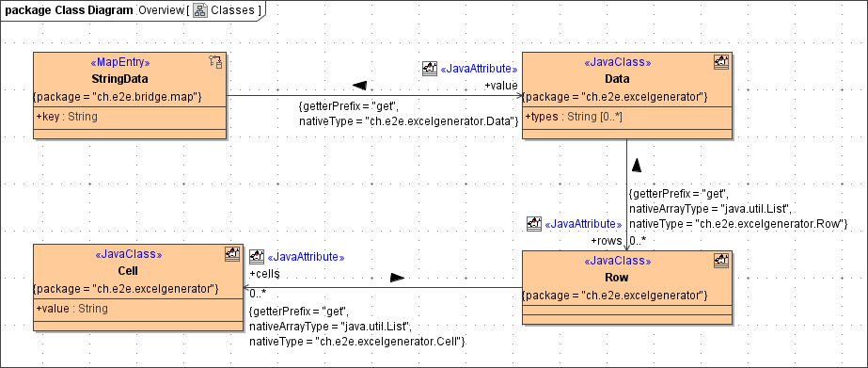The height and width of the screenshot is (368, 868).
Task: Click the JavaAttribute icon above the cells role
Action: tap(257, 257)
